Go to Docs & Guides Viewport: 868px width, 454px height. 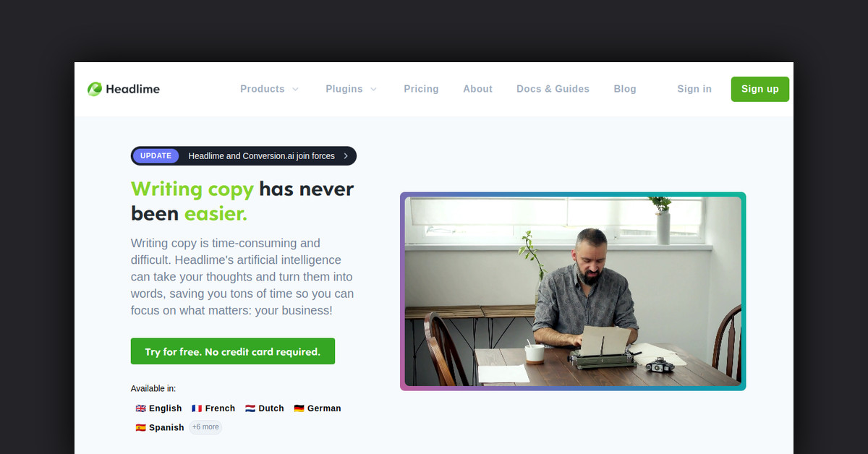553,89
